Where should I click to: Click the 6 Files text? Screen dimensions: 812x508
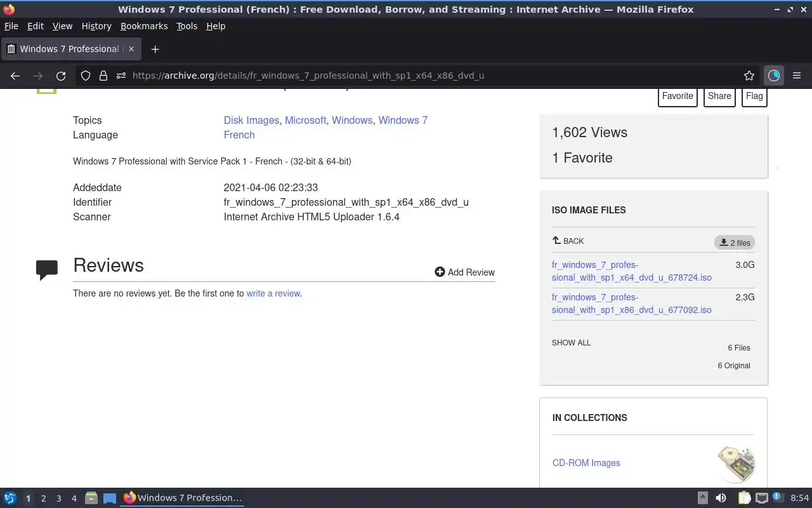pyautogui.click(x=739, y=348)
